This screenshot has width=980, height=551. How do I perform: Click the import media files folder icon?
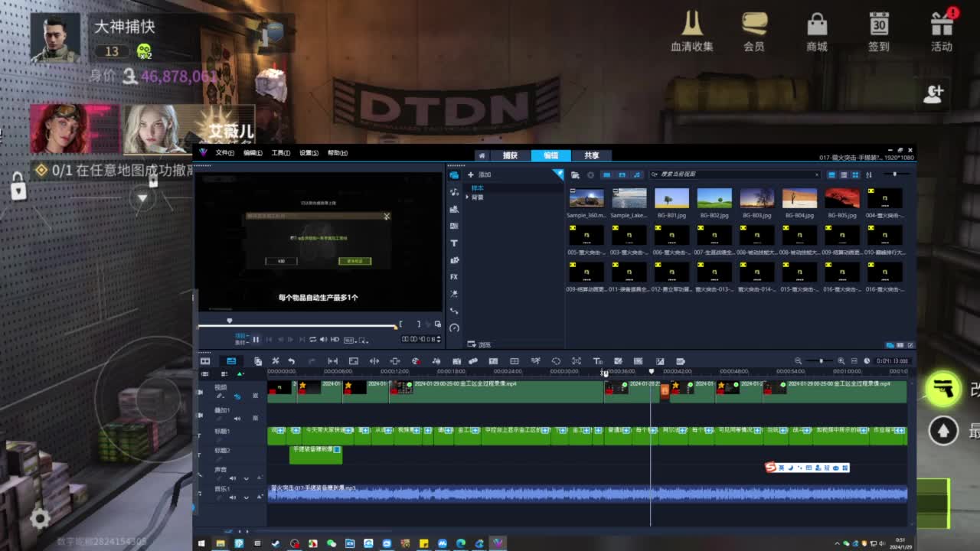point(575,175)
